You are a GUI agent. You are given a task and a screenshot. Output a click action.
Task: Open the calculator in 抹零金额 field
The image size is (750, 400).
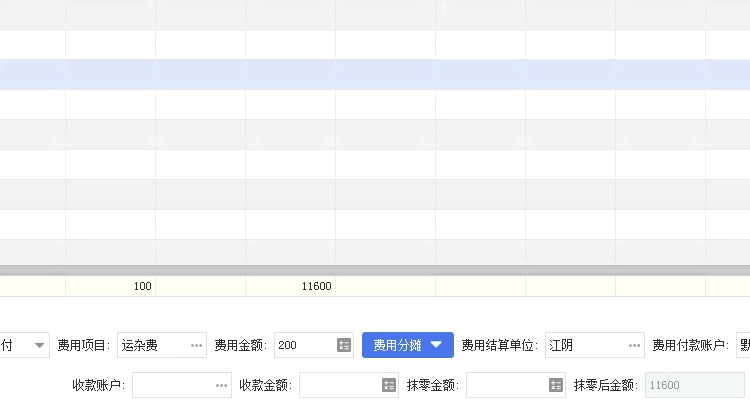[x=556, y=385]
